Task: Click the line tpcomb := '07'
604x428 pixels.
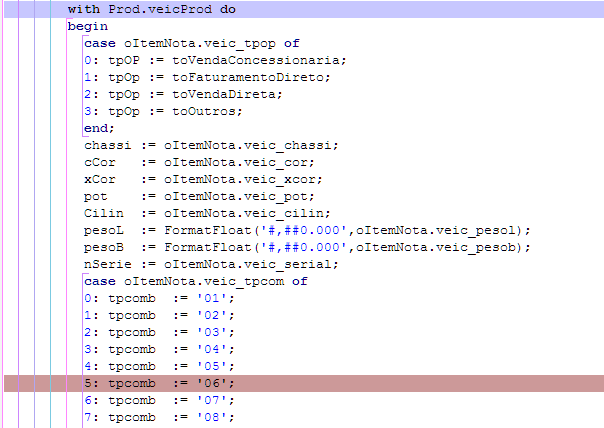Action: (x=159, y=400)
